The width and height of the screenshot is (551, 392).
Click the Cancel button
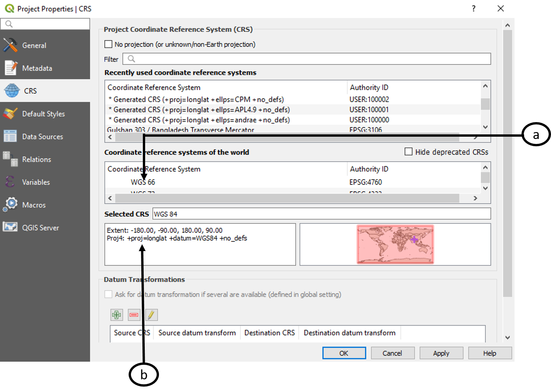pyautogui.click(x=392, y=353)
